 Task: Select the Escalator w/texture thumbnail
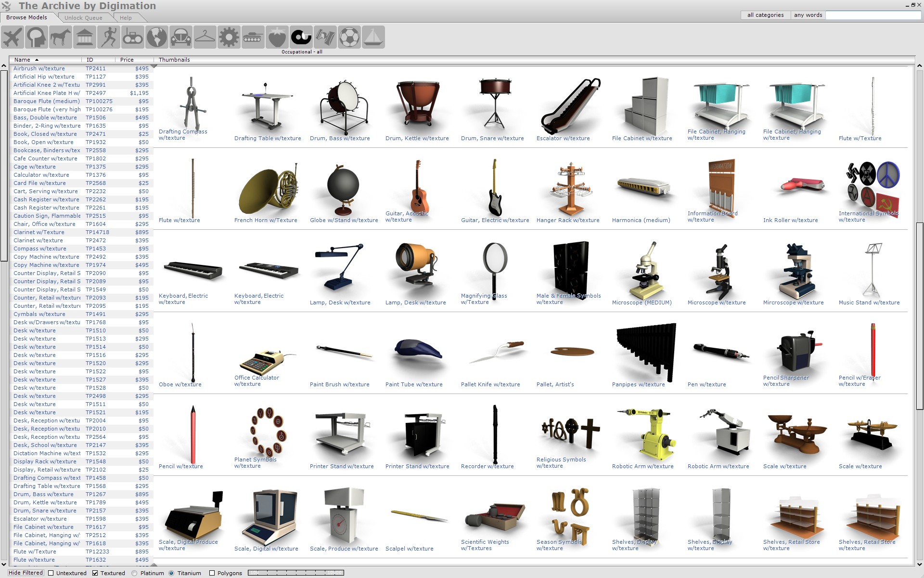[570, 108]
